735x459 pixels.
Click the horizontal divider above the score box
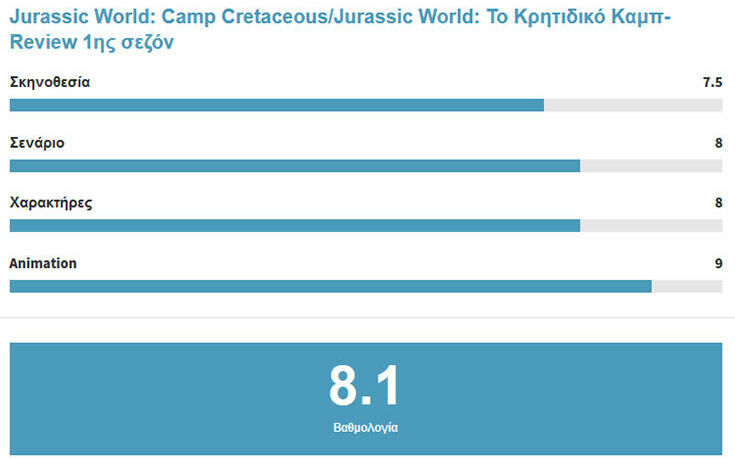click(x=367, y=318)
